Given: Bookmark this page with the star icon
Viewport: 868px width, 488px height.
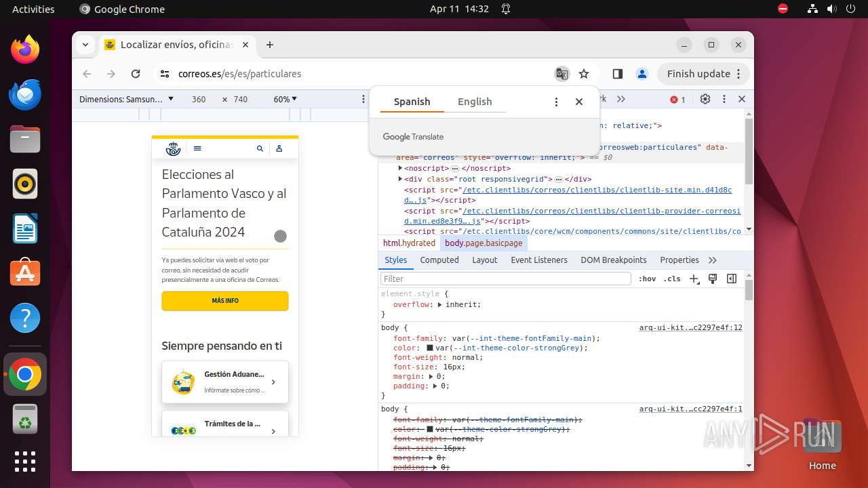Looking at the screenshot, I should (x=584, y=74).
